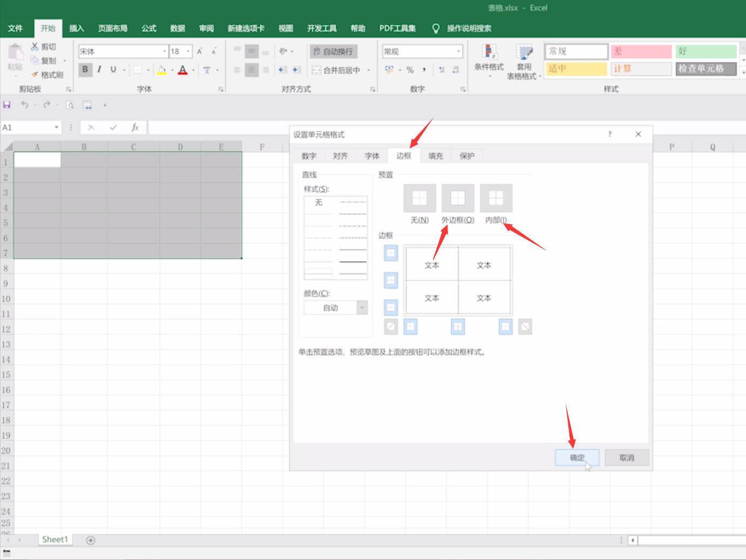Increase font size icon
This screenshot has width=746, height=560.
[200, 51]
